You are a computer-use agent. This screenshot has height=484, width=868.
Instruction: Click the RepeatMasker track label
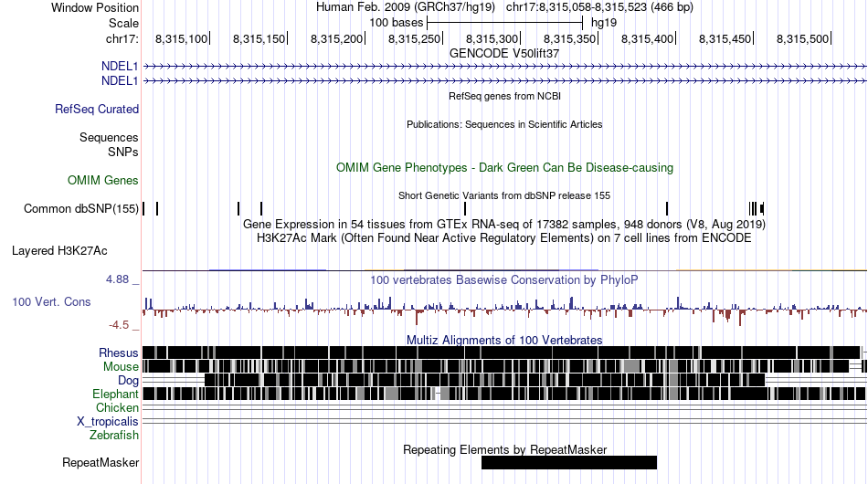[101, 462]
